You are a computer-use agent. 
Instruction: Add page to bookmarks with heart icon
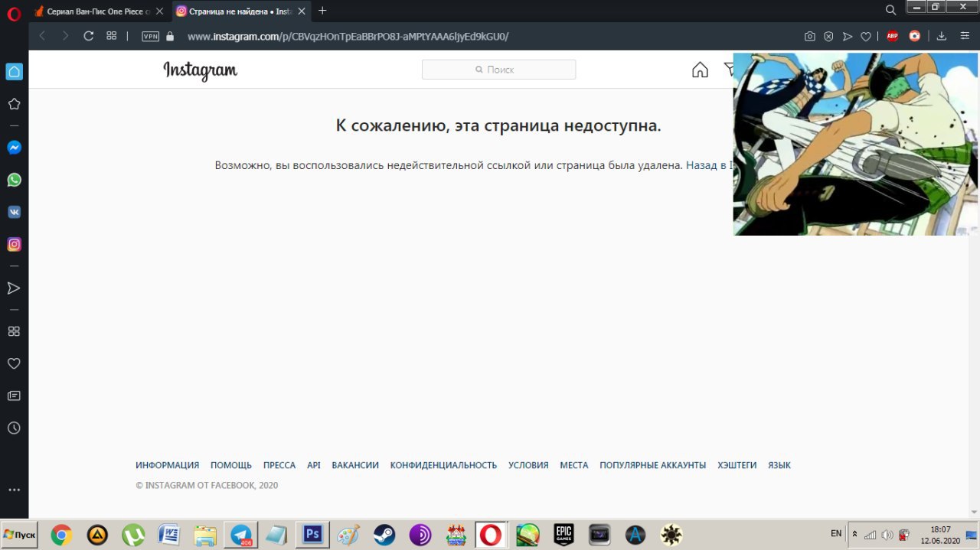click(x=866, y=36)
